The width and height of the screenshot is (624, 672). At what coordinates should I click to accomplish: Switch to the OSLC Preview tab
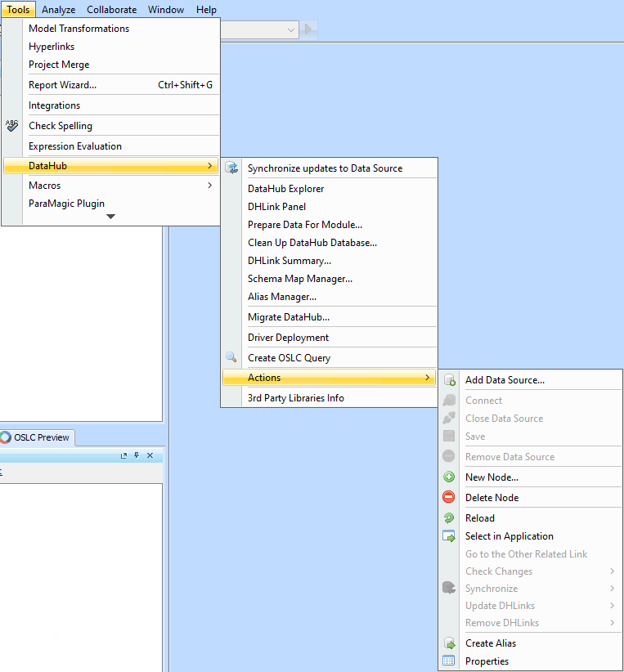point(38,437)
